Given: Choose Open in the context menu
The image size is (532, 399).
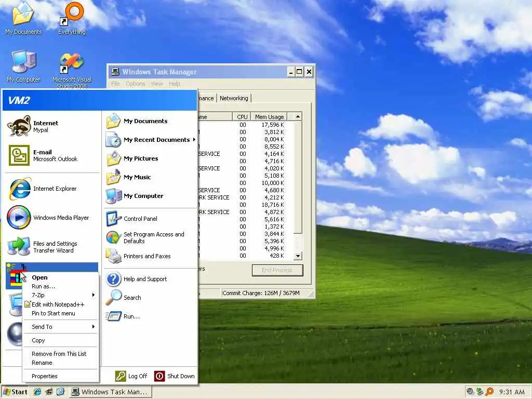Looking at the screenshot, I should click(x=60, y=277).
